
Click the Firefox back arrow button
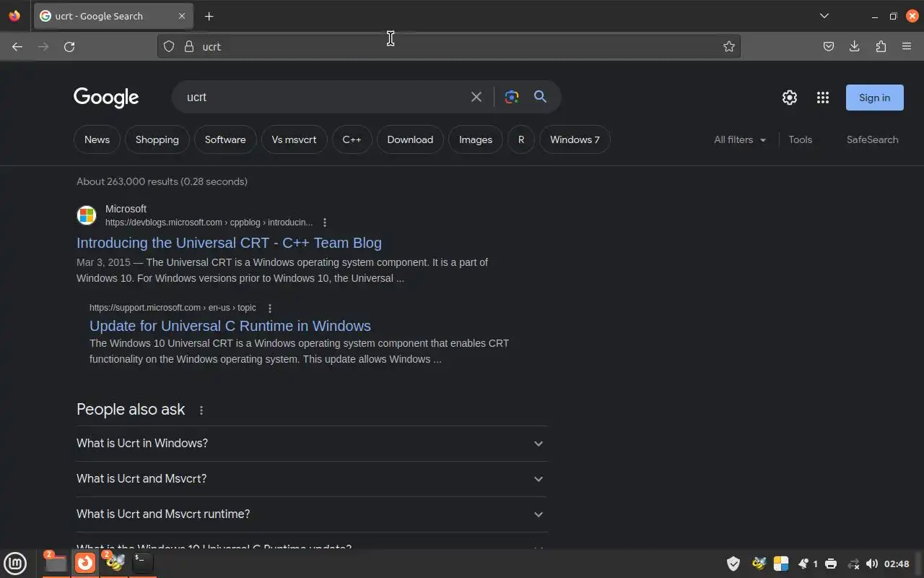(x=17, y=46)
